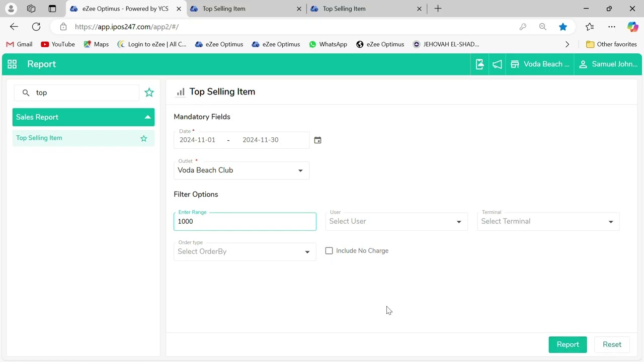Switch to eZee Optimus browser tab
Screen dimensions: 644x362
(126, 9)
